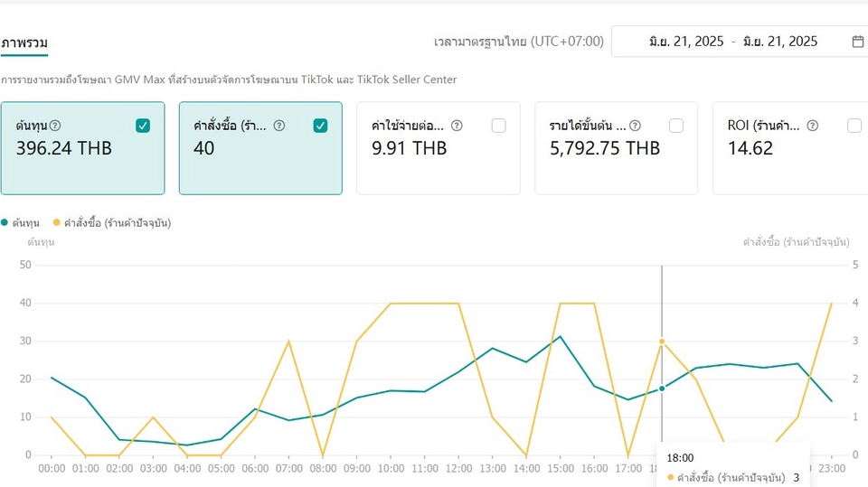
Task: Open the start date มิ.ย. 21, 2025 field
Action: 686,42
